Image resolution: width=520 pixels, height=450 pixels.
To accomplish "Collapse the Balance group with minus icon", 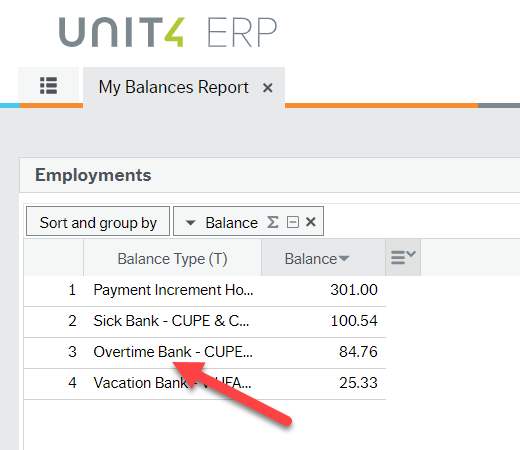I will point(293,222).
